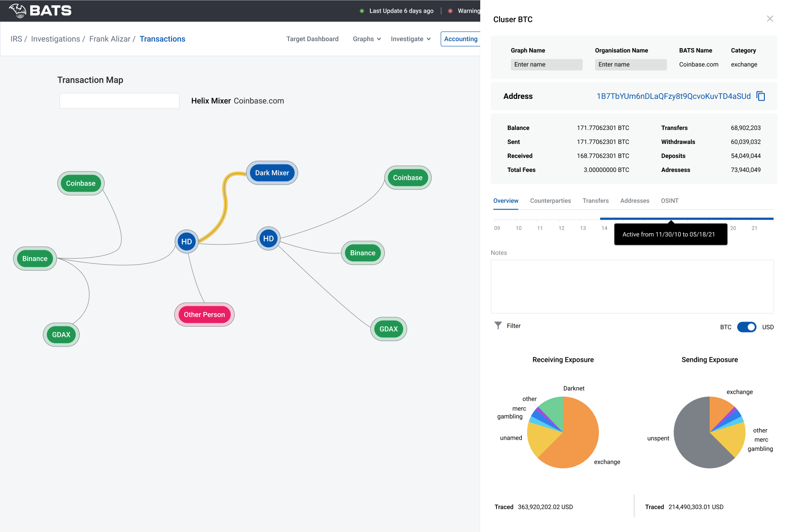Click the Graph Name input field
Screen dimensions: 788x532
[x=546, y=65]
